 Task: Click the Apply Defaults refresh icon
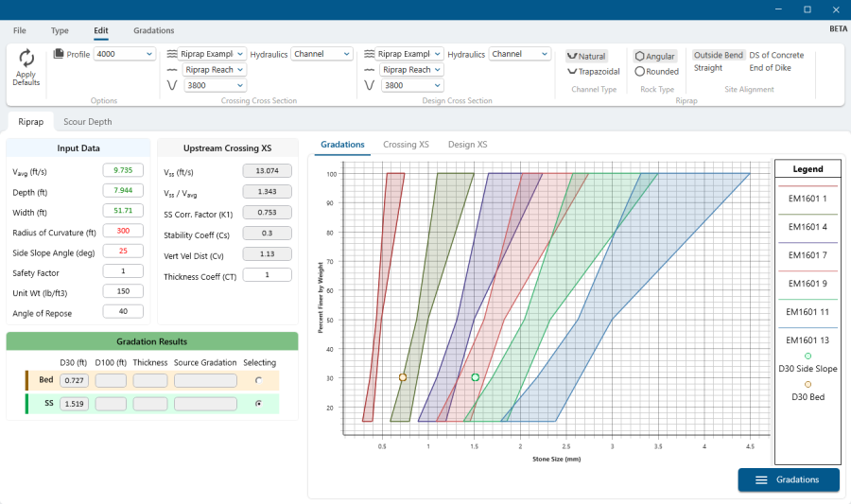[26, 58]
